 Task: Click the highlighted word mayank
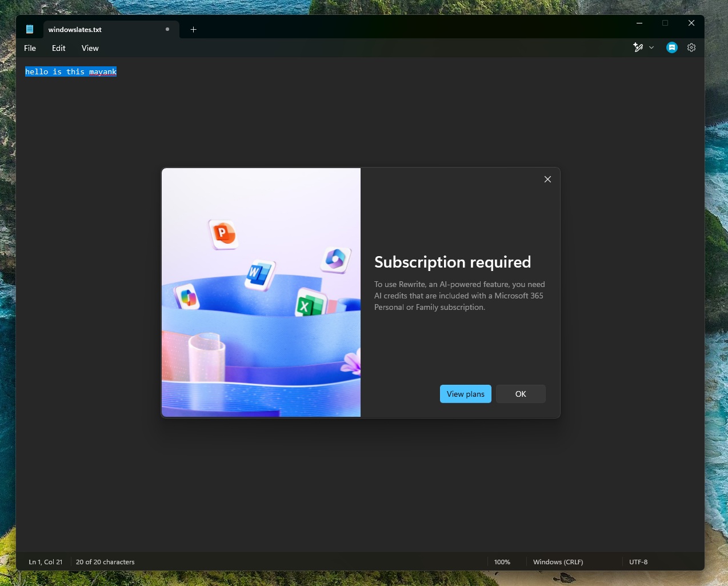pos(103,71)
